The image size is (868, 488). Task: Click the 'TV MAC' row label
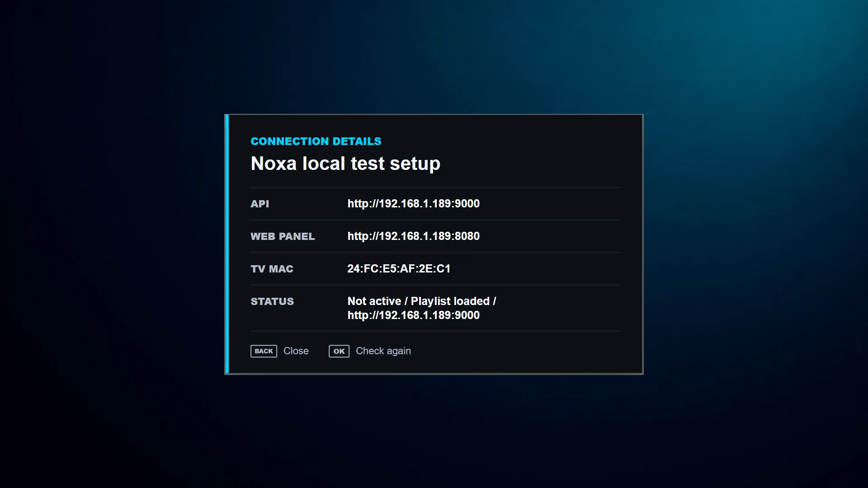pyautogui.click(x=272, y=269)
